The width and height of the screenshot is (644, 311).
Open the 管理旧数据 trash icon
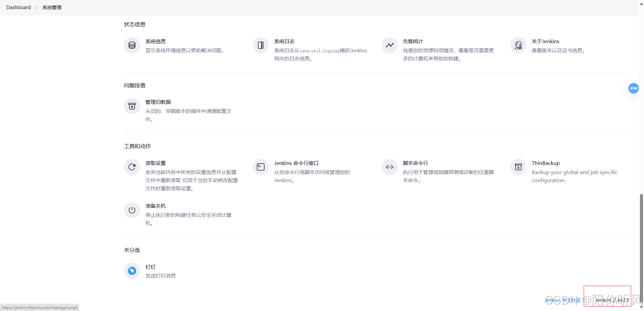[132, 106]
